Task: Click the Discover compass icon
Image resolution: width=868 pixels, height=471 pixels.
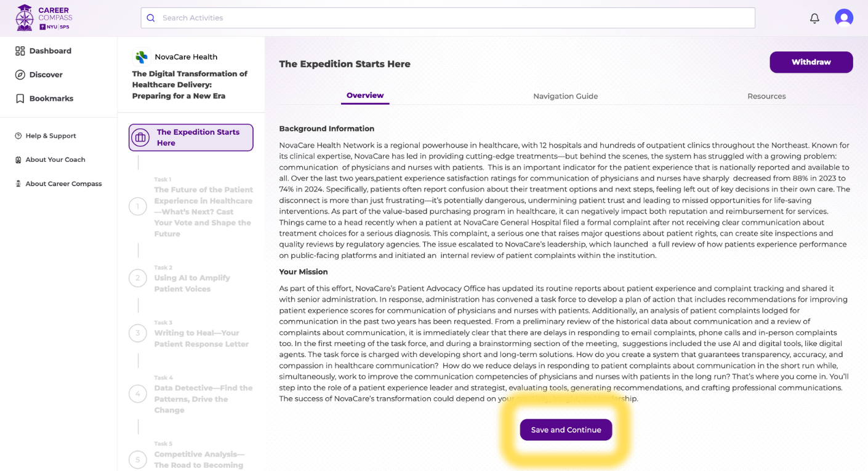Action: 20,74
